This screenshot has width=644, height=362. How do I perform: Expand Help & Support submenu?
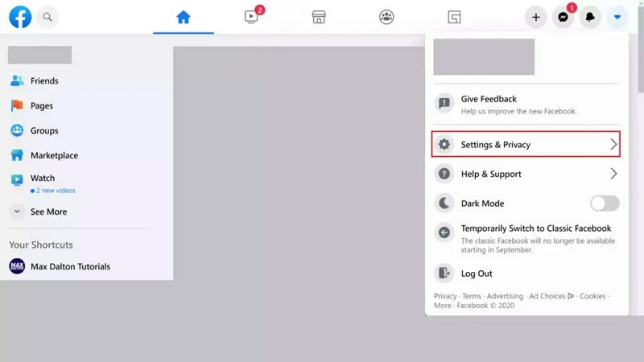526,174
